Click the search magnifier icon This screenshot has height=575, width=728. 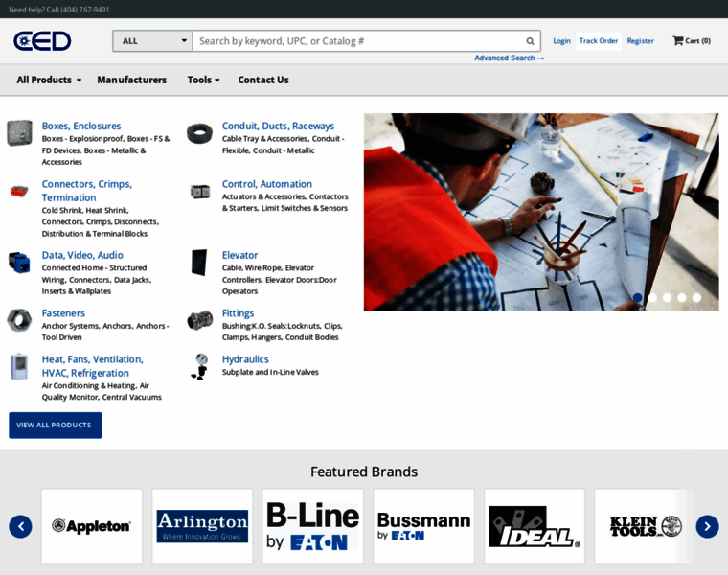530,41
